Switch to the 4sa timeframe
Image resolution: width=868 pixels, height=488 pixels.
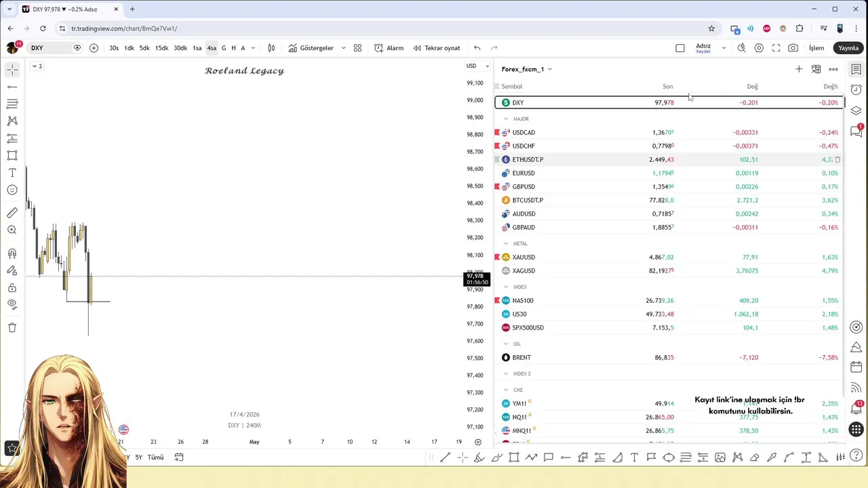pyautogui.click(x=212, y=48)
